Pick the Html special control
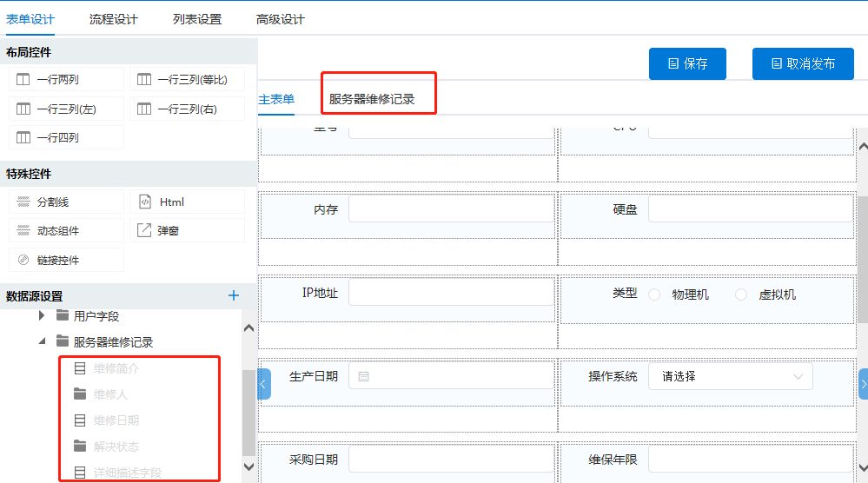Image resolution: width=868 pixels, height=483 pixels. coord(187,202)
